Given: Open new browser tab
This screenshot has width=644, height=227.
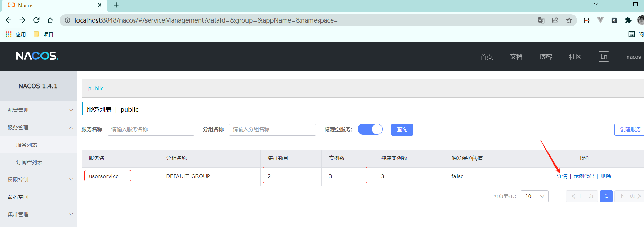Looking at the screenshot, I should (x=116, y=5).
